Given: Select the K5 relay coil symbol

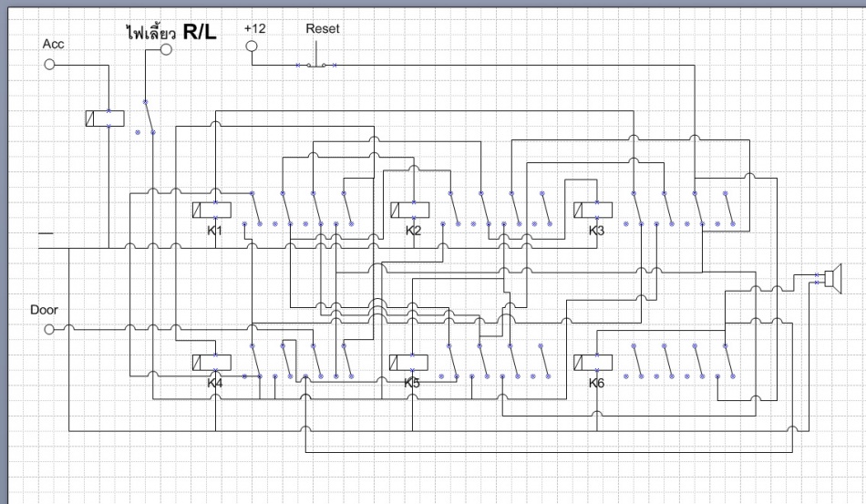Looking at the screenshot, I should (x=410, y=362).
